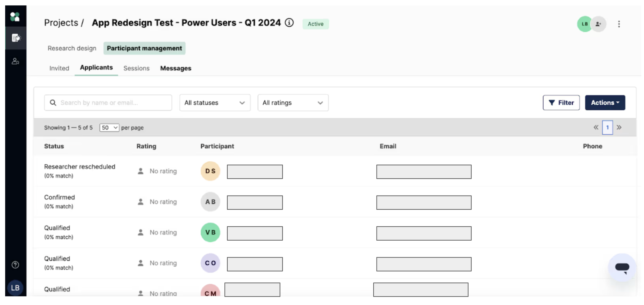Click the Email column header
This screenshot has height=305, width=644.
coord(388,146)
